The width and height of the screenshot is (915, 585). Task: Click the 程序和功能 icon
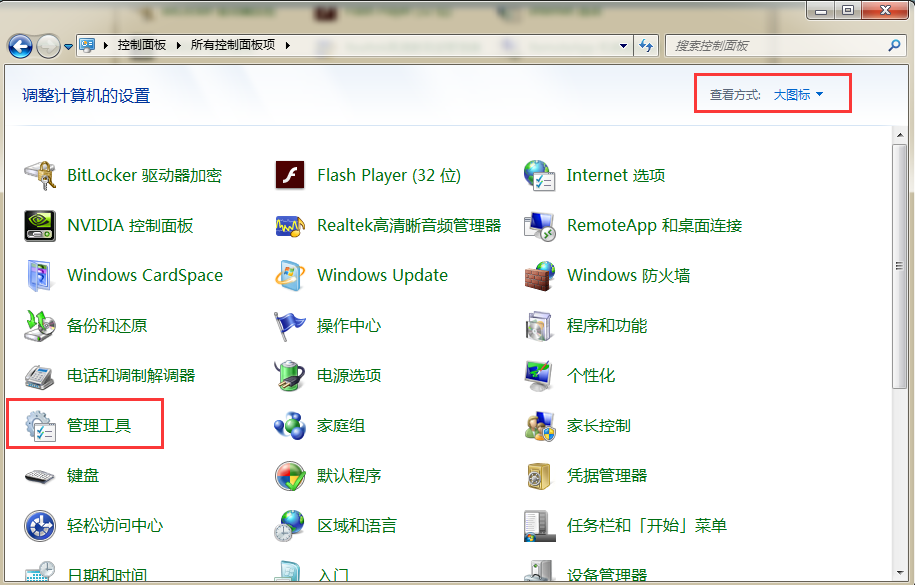pyautogui.click(x=539, y=326)
